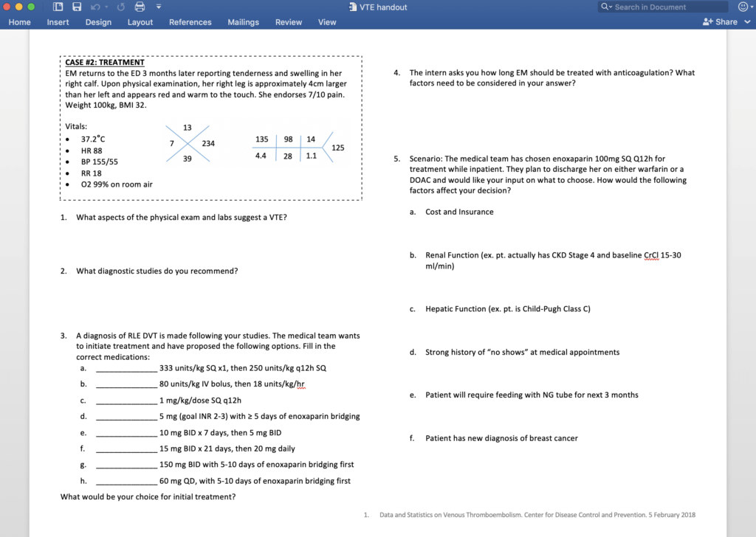Click the search magnifier icon
This screenshot has height=537, width=756.
pos(604,7)
